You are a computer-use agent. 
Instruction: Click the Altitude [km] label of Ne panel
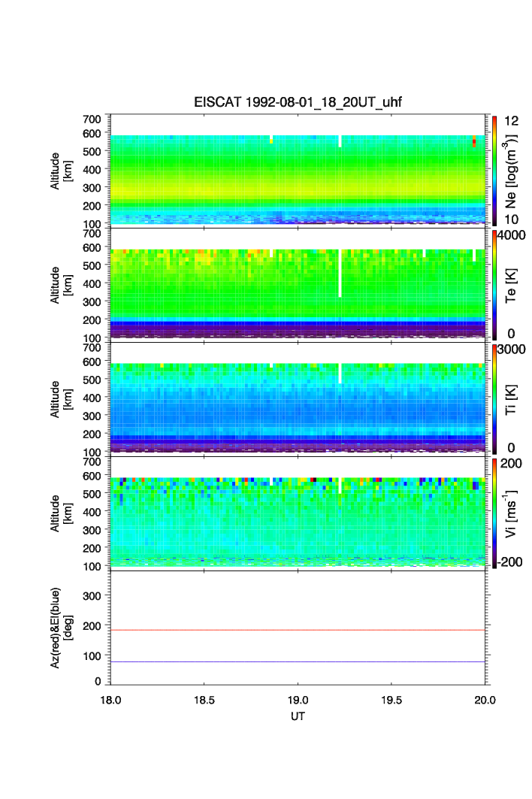61,171
